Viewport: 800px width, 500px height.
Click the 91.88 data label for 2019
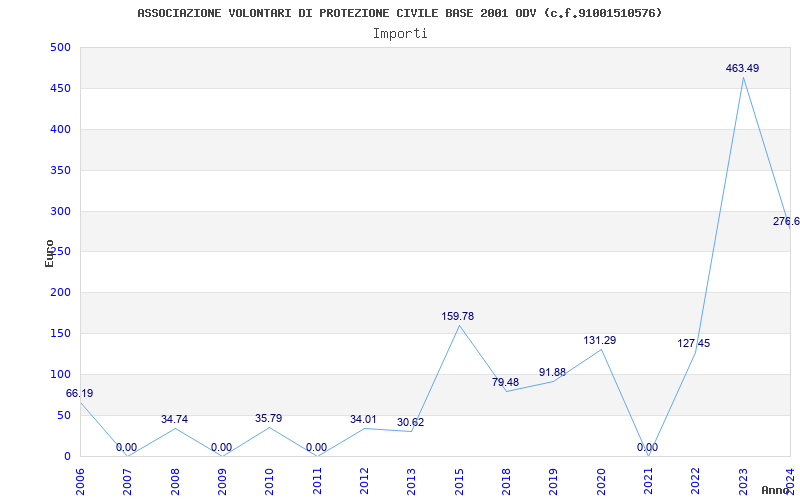click(x=552, y=373)
